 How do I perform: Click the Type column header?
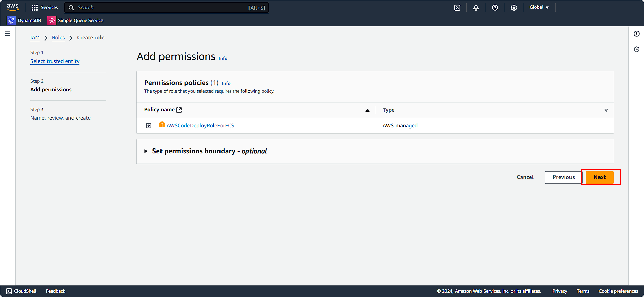click(388, 110)
